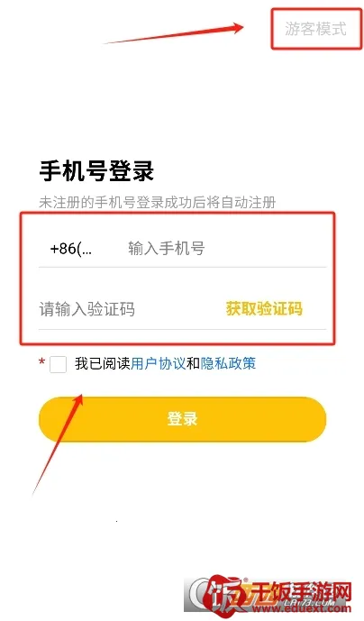Click the 无饭手游网 watermark text
The image size is (364, 621).
click(302, 592)
